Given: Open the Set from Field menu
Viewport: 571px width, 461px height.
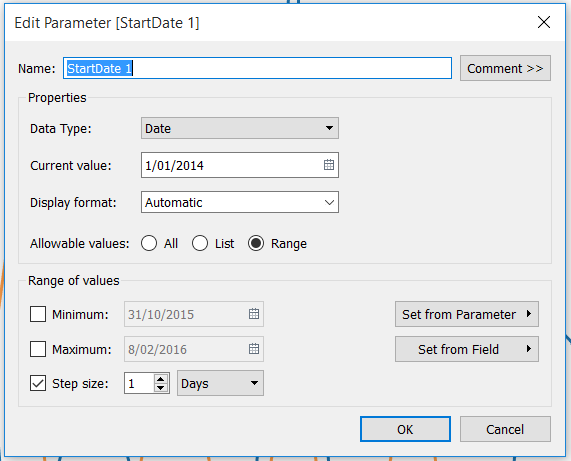Looking at the screenshot, I should point(466,349).
